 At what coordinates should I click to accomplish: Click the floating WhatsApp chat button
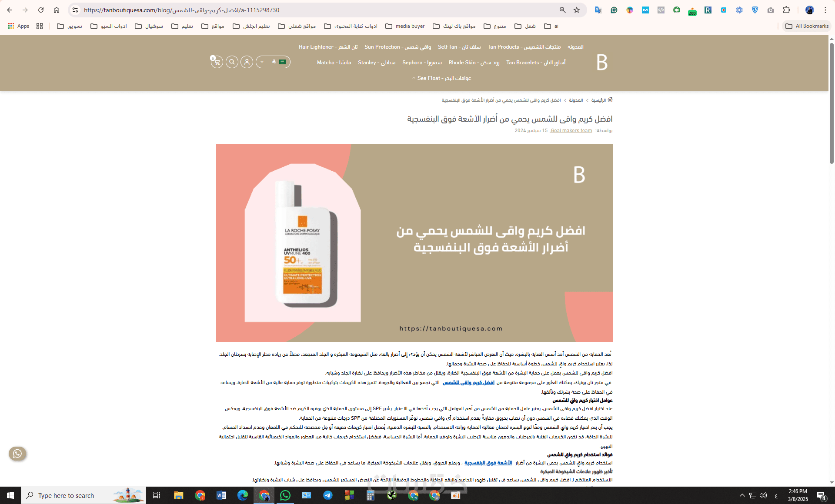point(17,454)
